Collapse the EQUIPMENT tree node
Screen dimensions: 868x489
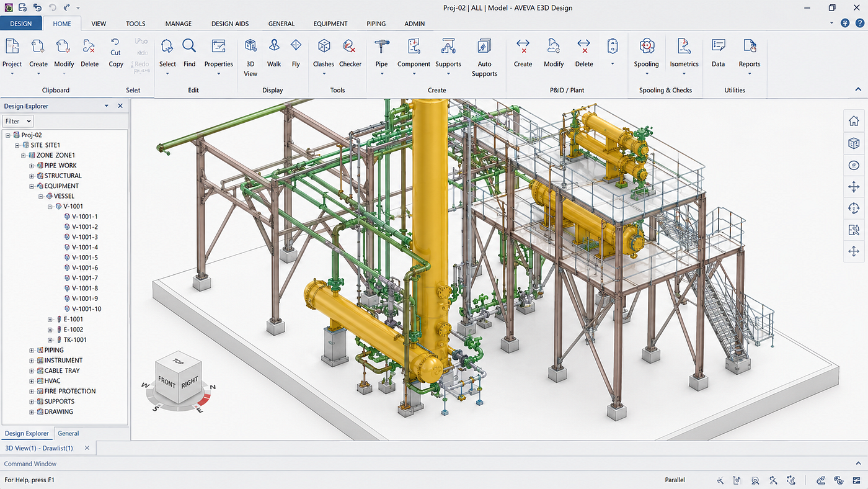pyautogui.click(x=32, y=186)
